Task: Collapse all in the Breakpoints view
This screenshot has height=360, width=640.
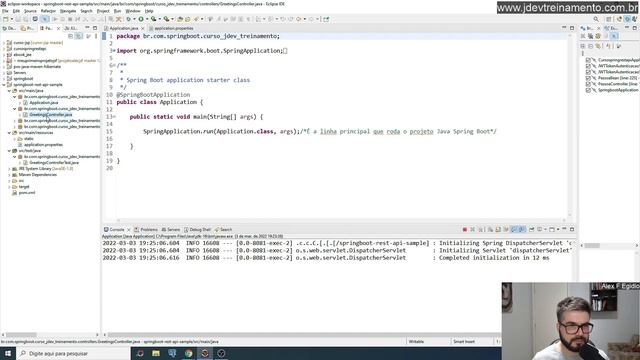Action: [x=591, y=46]
